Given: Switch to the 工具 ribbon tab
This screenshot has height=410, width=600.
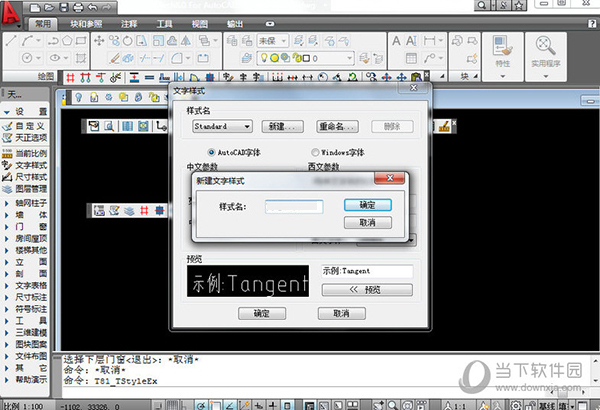Looking at the screenshot, I should point(165,24).
